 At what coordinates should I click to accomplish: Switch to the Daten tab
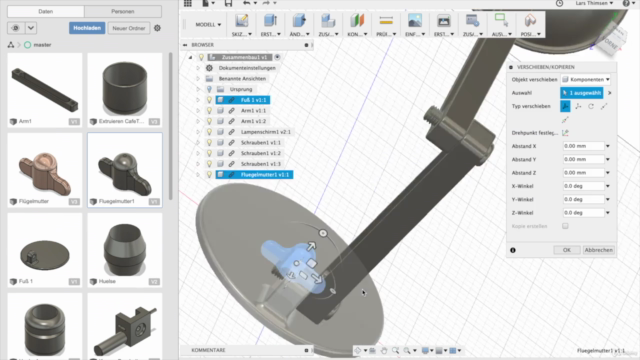pyautogui.click(x=46, y=11)
